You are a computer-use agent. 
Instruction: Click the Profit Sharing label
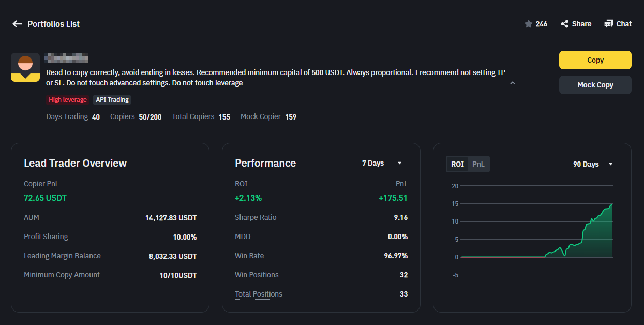click(46, 237)
